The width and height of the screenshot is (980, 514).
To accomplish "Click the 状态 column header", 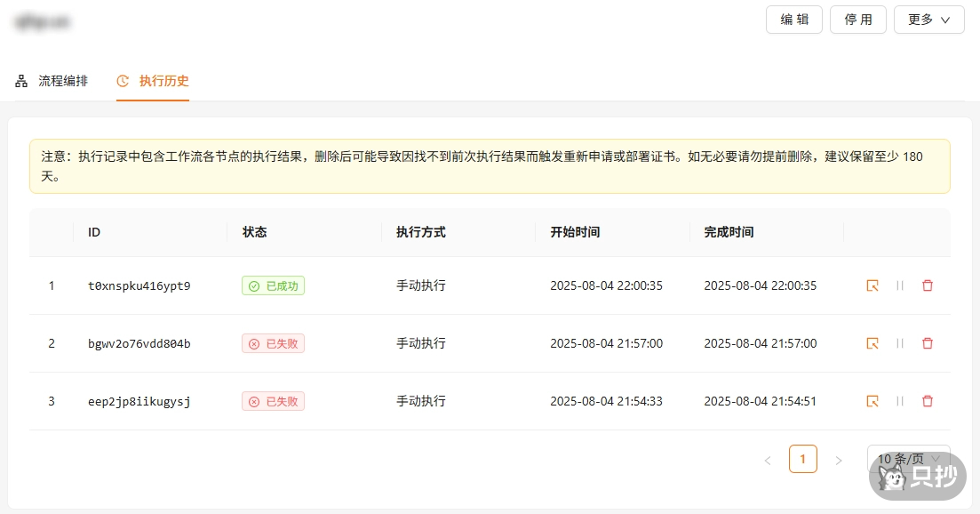I will point(254,232).
